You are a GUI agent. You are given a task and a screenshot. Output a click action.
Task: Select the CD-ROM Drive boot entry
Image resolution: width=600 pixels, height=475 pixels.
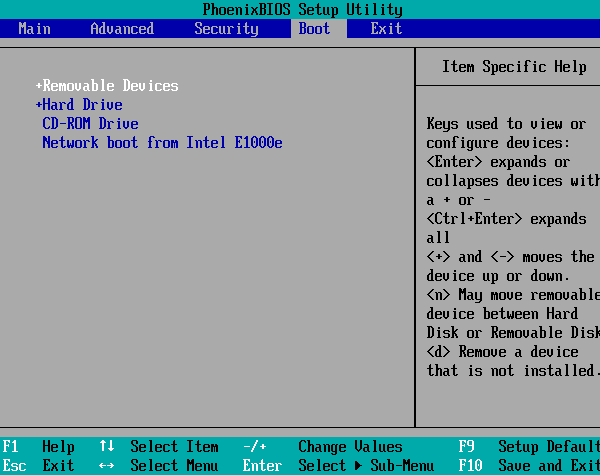click(x=90, y=124)
